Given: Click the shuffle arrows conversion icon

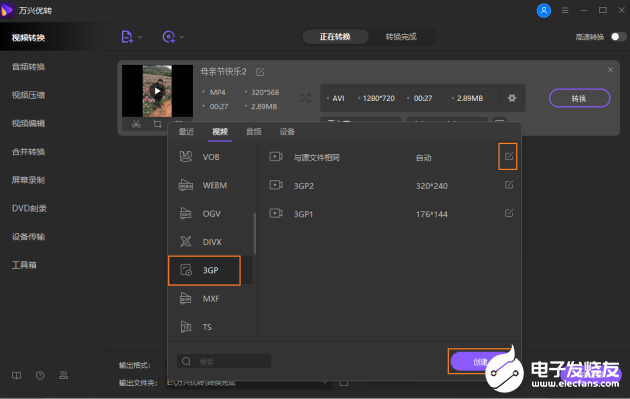Looking at the screenshot, I should click(305, 98).
